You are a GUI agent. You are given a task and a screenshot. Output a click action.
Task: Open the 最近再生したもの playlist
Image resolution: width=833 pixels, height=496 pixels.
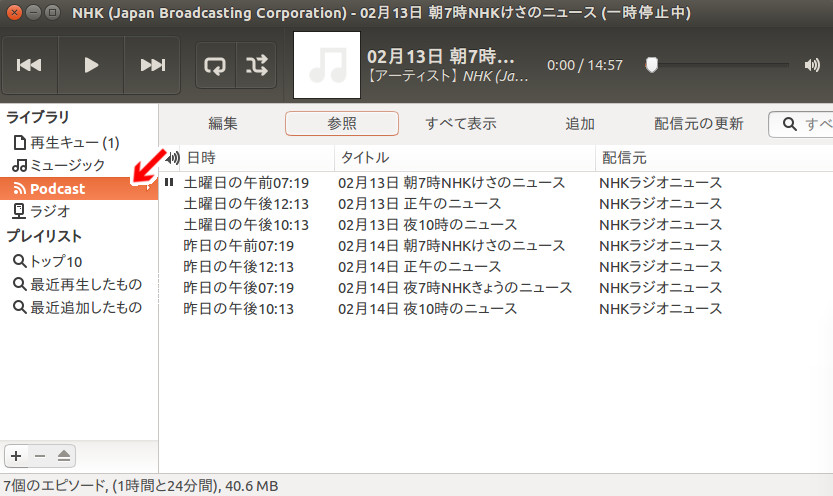77,284
